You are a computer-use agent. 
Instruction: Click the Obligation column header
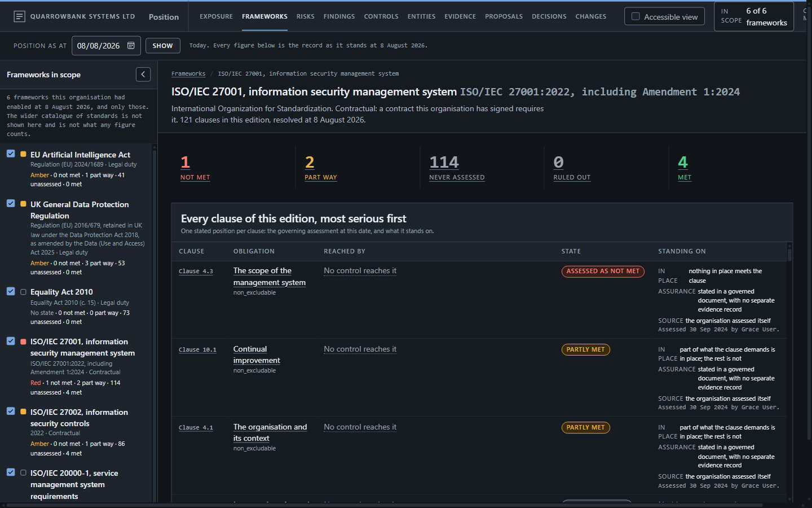pyautogui.click(x=254, y=251)
